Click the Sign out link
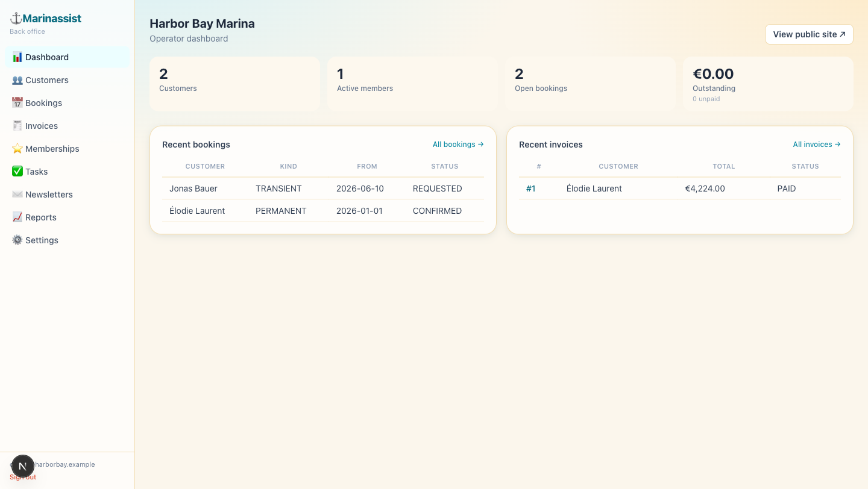 23,477
